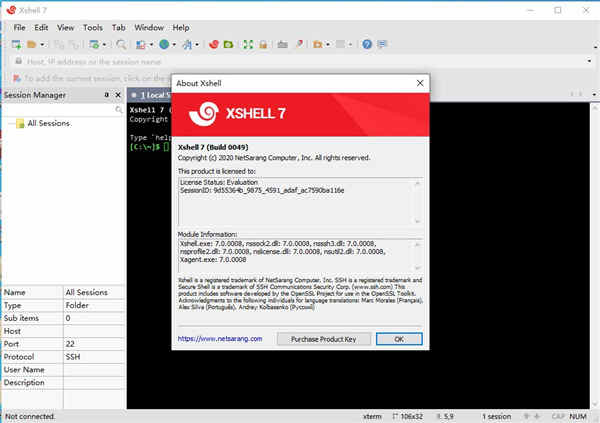This screenshot has width=600, height=423.
Task: Close the About Xshell dialog
Action: (x=420, y=83)
